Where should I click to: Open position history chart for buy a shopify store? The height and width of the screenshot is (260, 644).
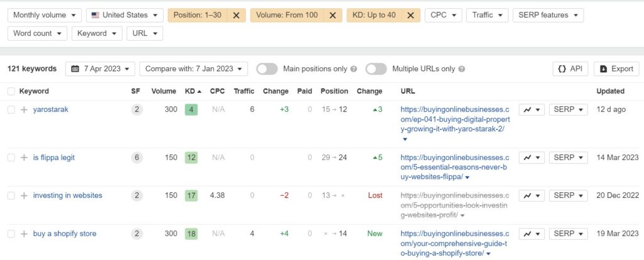point(531,234)
